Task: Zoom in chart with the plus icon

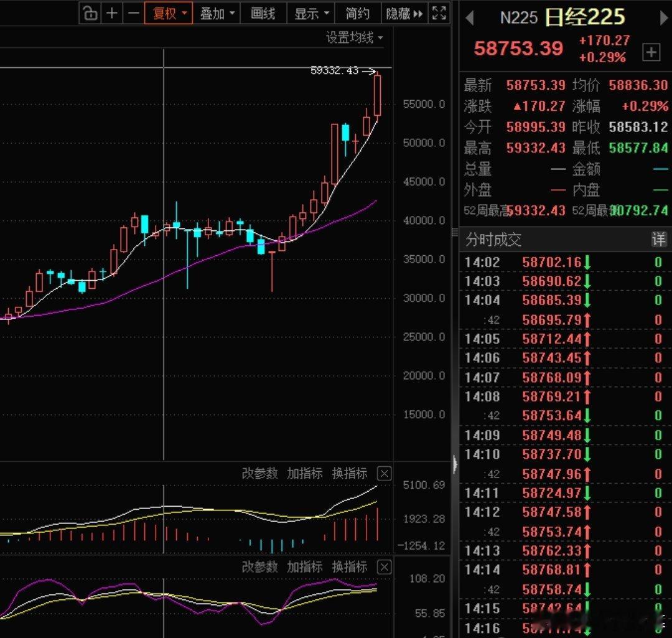Action: [112, 13]
